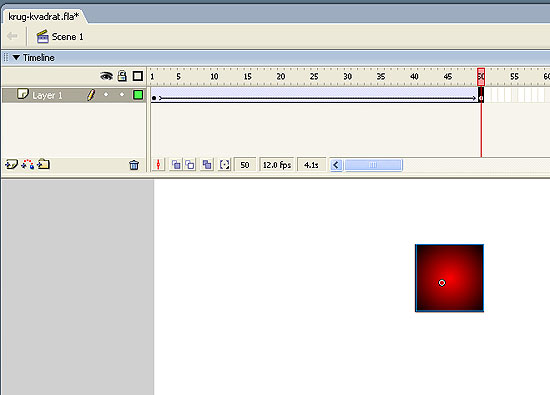The image size is (550, 395).
Task: Enable Edit Multiple Frames
Action: (x=207, y=165)
